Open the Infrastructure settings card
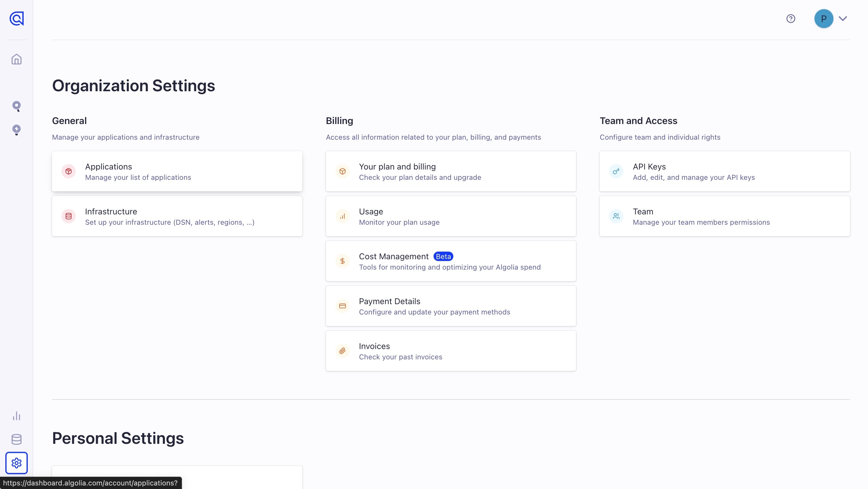868x489 pixels. pos(177,216)
